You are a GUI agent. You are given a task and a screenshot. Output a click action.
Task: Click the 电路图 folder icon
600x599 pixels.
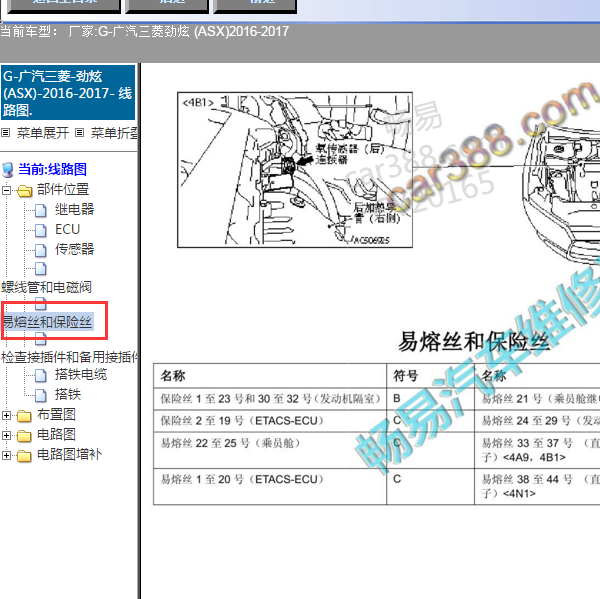(24, 436)
